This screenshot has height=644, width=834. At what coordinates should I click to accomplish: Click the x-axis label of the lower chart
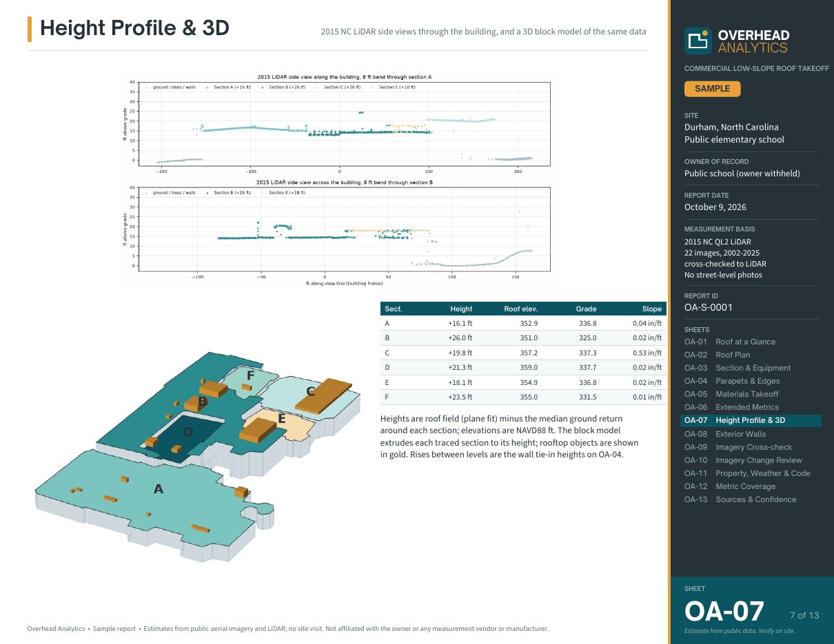pos(344,283)
